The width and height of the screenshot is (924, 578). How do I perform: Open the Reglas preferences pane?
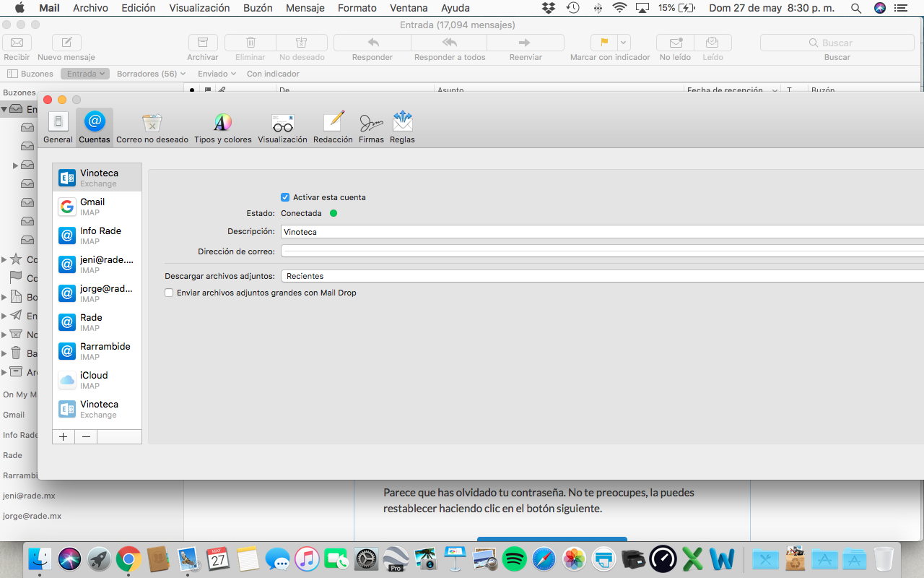[402, 127]
